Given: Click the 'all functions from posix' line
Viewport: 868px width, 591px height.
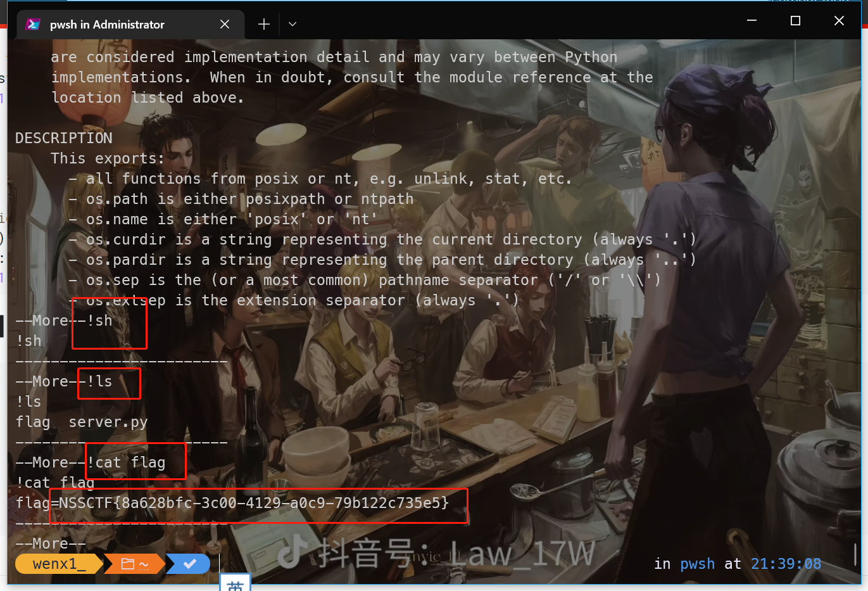Looking at the screenshot, I should tap(321, 179).
